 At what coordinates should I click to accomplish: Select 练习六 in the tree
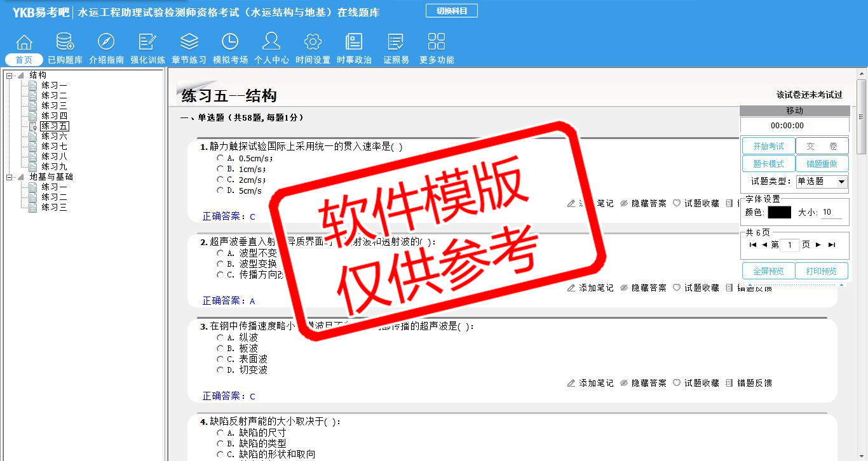[54, 137]
